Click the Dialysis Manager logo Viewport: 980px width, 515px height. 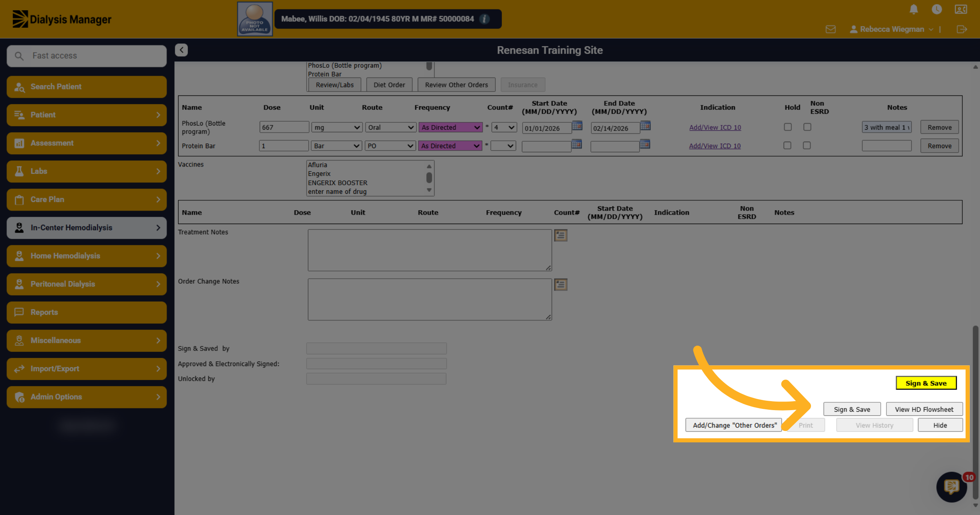62,19
